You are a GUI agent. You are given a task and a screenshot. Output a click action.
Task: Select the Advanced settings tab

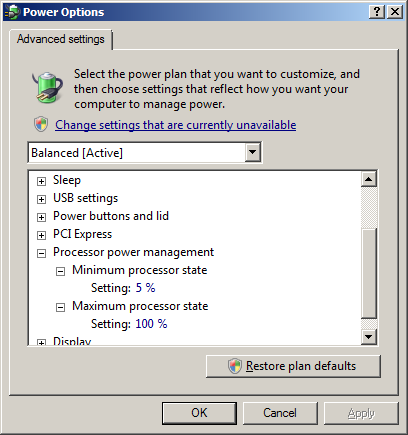[61, 39]
